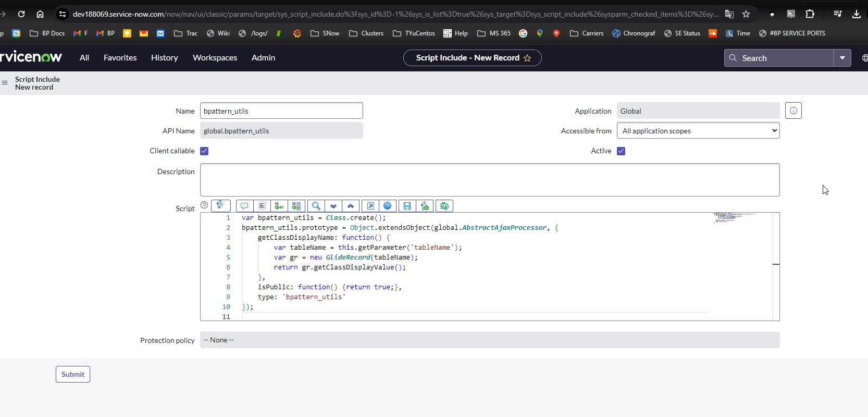Open the SNow bookmark folder
The image size is (868, 417).
325,33
